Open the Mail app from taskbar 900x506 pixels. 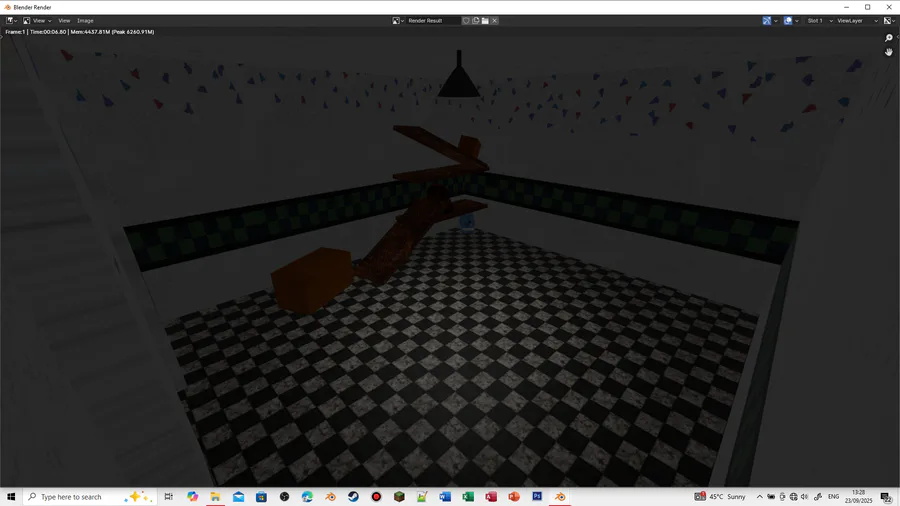[238, 497]
